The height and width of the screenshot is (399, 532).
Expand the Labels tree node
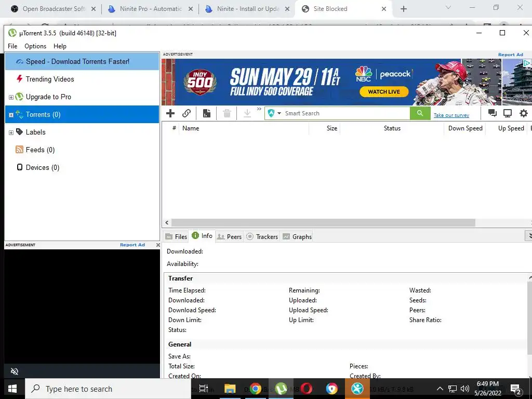tap(11, 132)
